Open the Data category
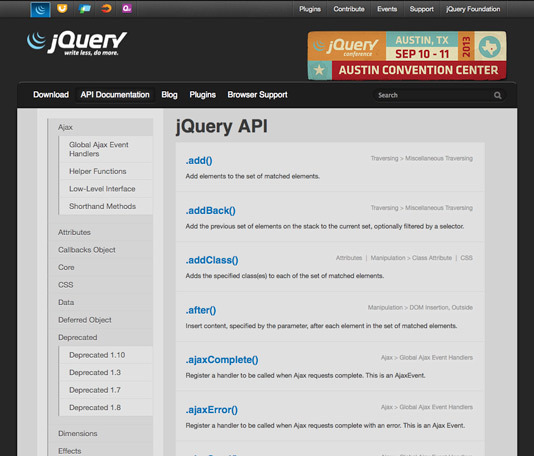534x456 pixels. [66, 302]
